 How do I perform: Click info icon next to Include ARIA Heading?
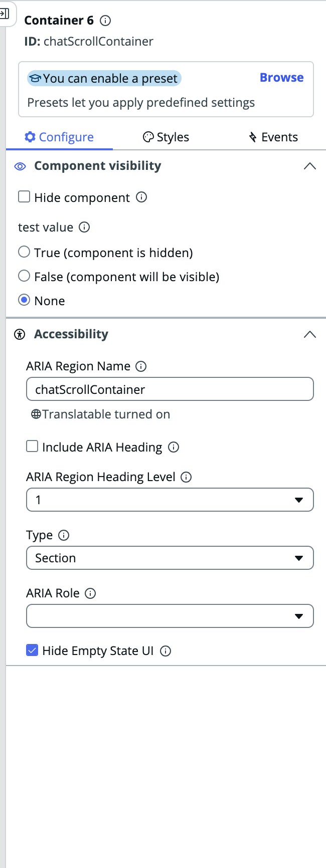tap(174, 447)
